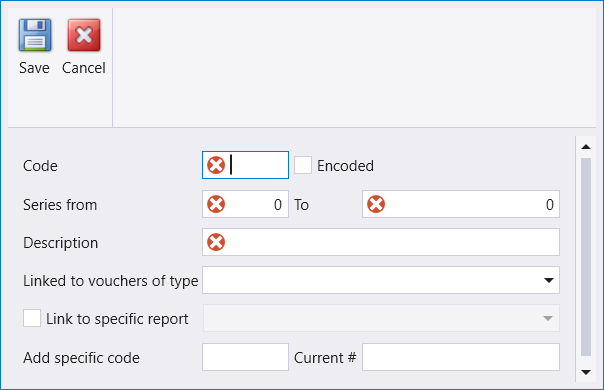Viewport: 604px width, 390px height.
Task: Click the error icon in Code field
Action: [x=216, y=165]
